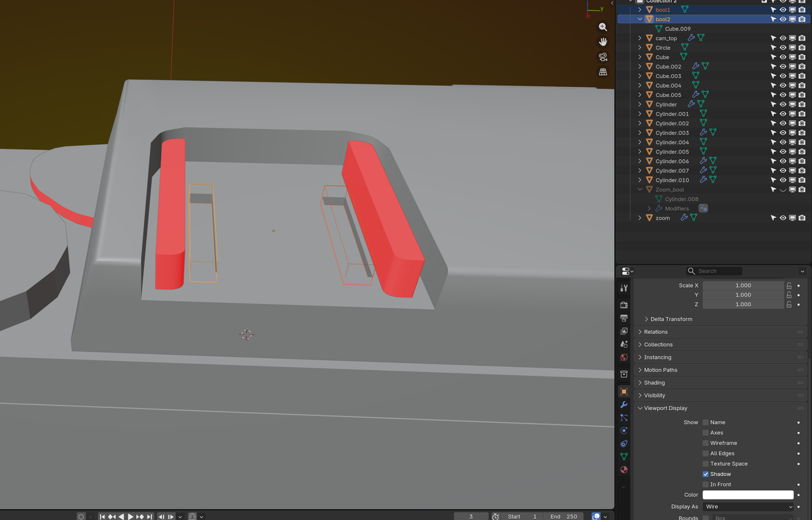Open the Tool properties tab
Screen dimensions: 812x520
click(624, 288)
